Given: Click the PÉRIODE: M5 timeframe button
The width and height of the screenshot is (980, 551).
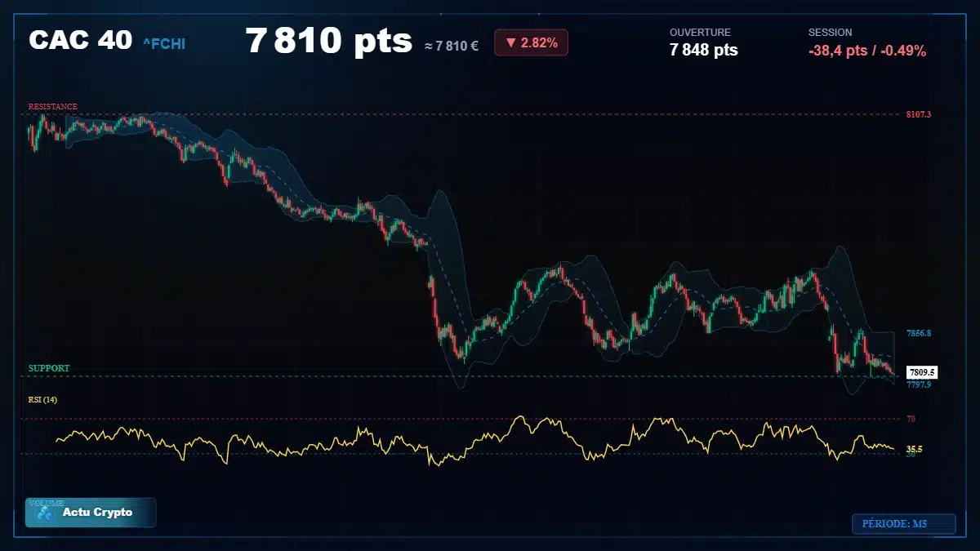Looking at the screenshot, I should [903, 524].
